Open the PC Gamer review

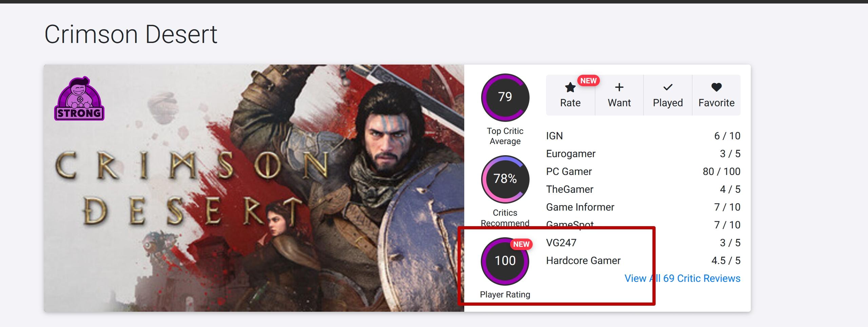569,171
